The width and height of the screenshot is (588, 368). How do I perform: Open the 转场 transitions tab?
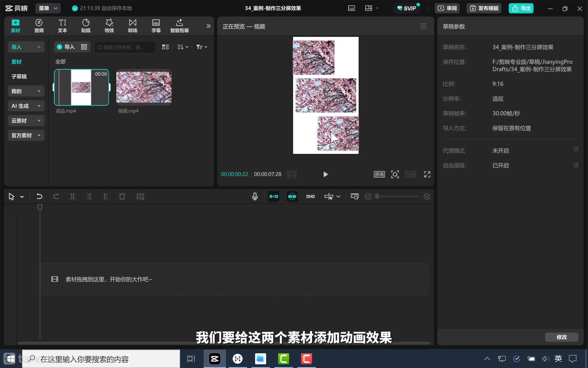tap(133, 26)
